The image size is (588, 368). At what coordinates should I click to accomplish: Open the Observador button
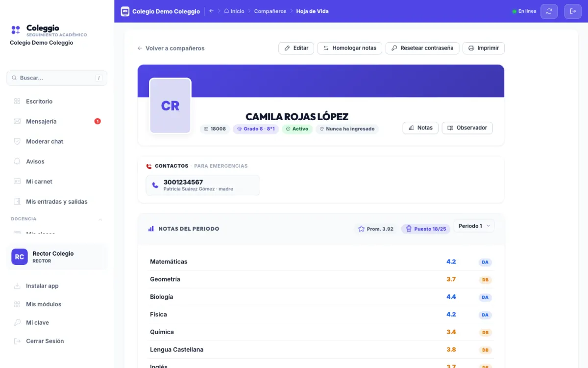467,128
